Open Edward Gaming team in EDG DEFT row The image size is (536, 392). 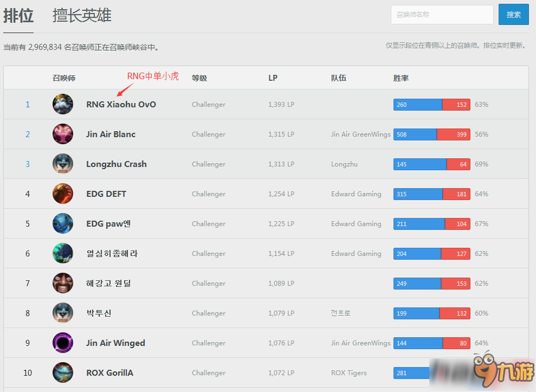click(356, 194)
